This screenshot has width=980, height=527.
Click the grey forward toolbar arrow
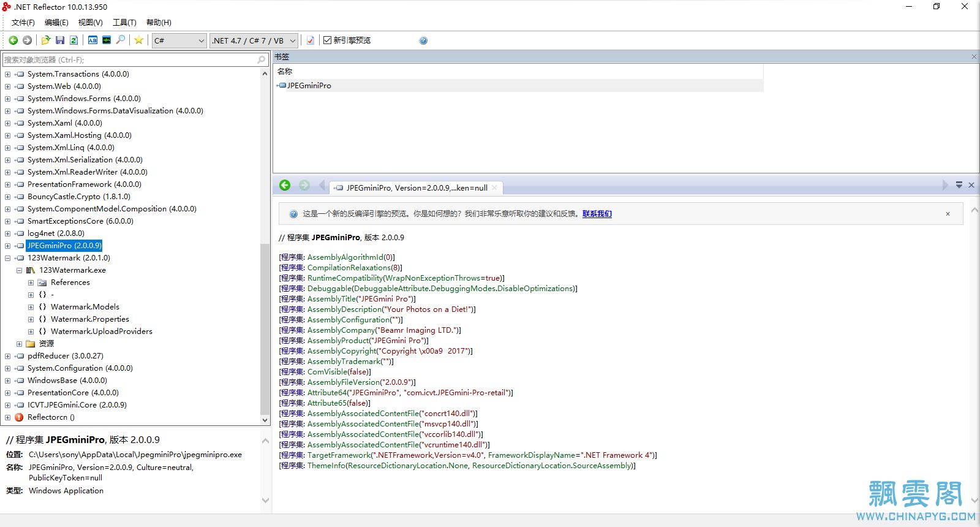tap(27, 40)
